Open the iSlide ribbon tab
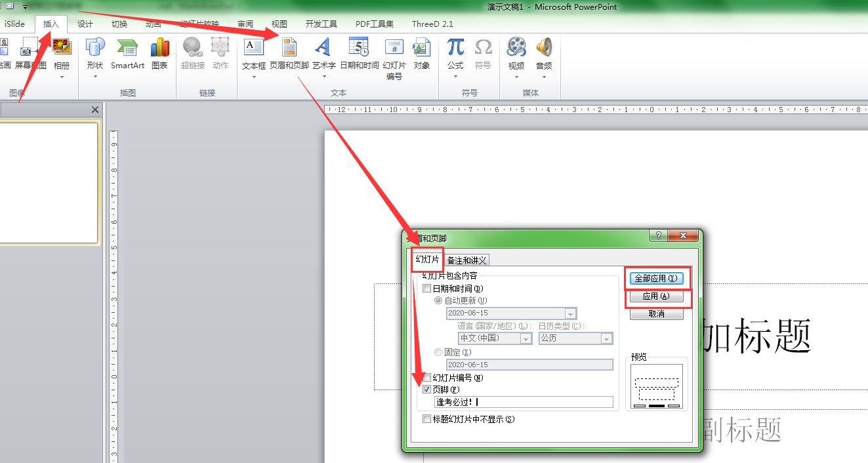The height and width of the screenshot is (463, 868). (x=14, y=24)
